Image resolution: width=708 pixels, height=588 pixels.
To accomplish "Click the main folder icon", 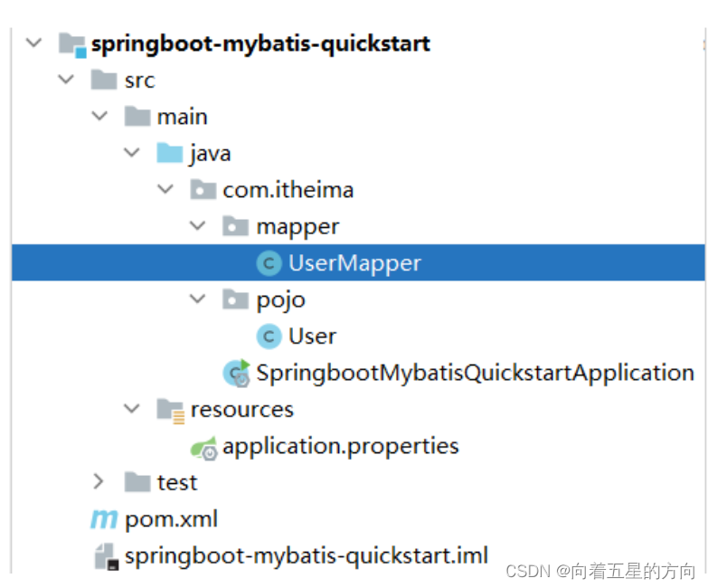I will tap(137, 116).
